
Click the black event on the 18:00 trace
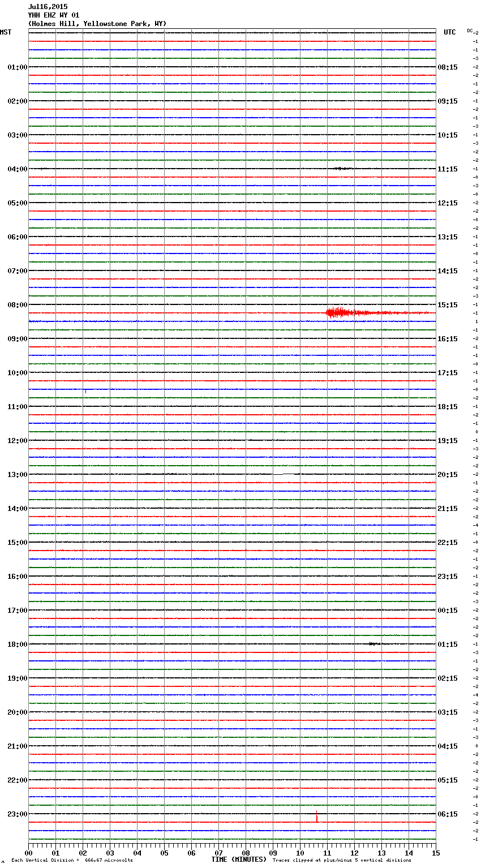coord(374,644)
